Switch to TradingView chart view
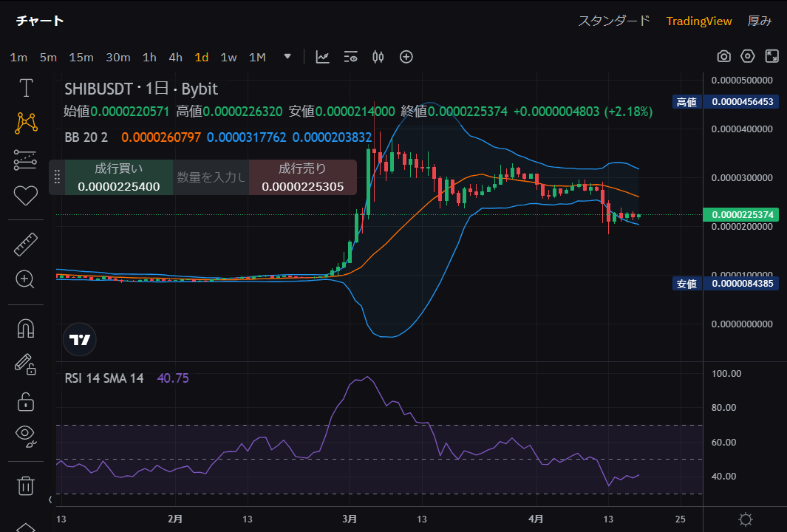The height and width of the screenshot is (532, 787). [698, 21]
